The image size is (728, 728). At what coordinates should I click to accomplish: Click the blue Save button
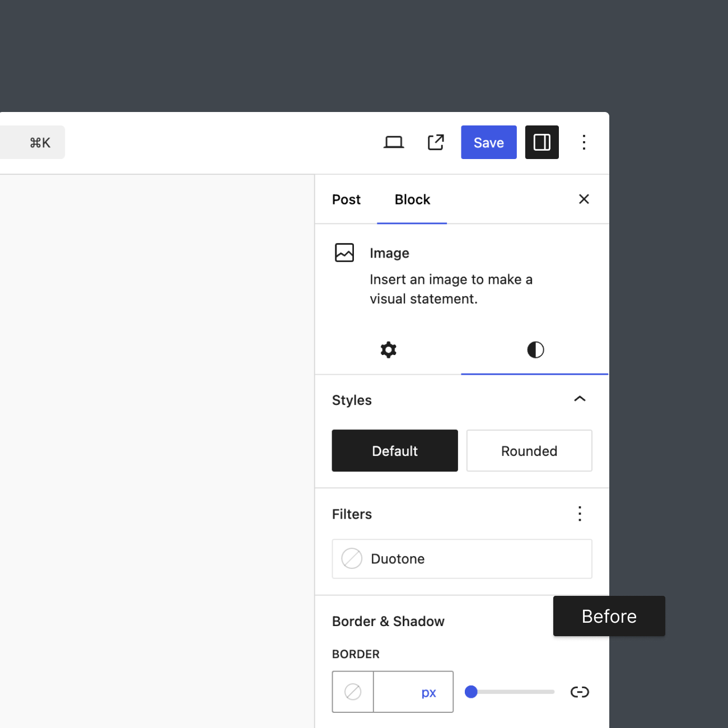tap(489, 142)
